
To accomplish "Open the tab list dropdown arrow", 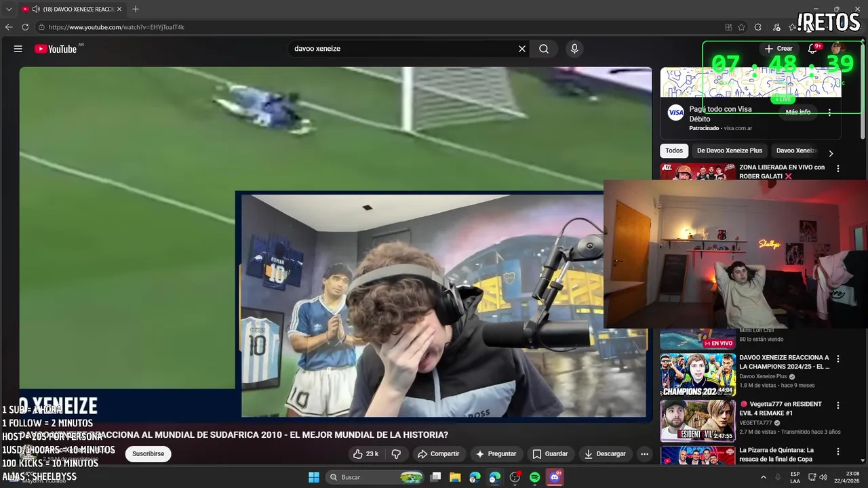I will [x=9, y=9].
